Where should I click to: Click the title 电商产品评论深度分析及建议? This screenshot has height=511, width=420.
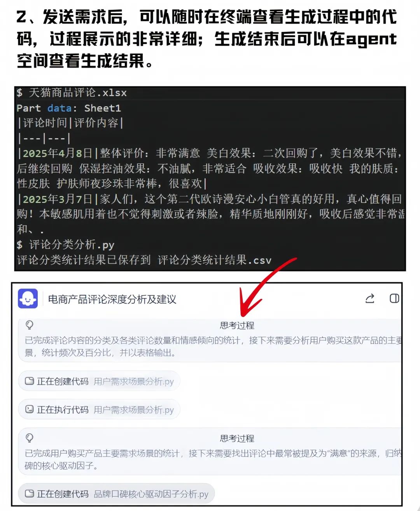[x=112, y=299]
